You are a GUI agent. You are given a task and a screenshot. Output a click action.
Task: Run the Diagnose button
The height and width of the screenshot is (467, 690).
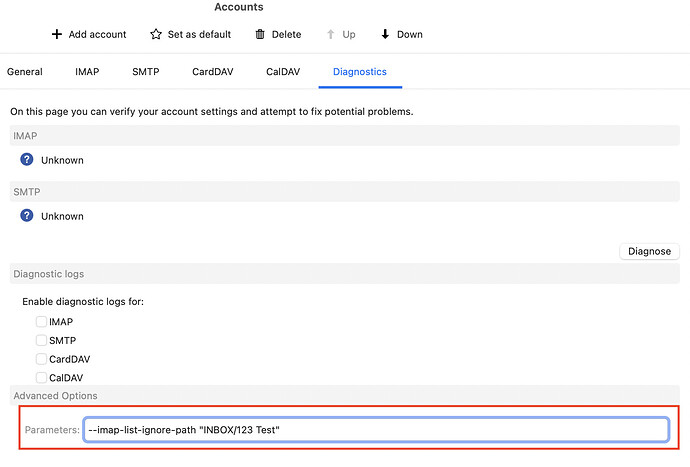pyautogui.click(x=650, y=251)
